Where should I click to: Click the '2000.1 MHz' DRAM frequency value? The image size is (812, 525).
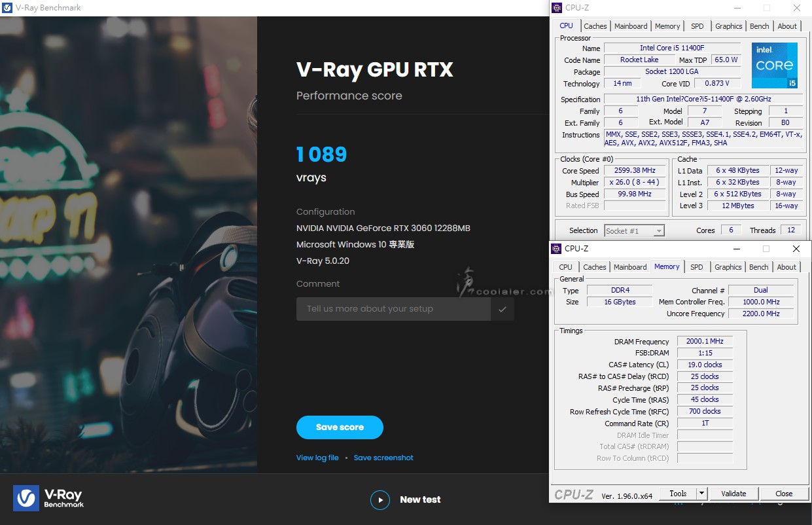(x=705, y=342)
